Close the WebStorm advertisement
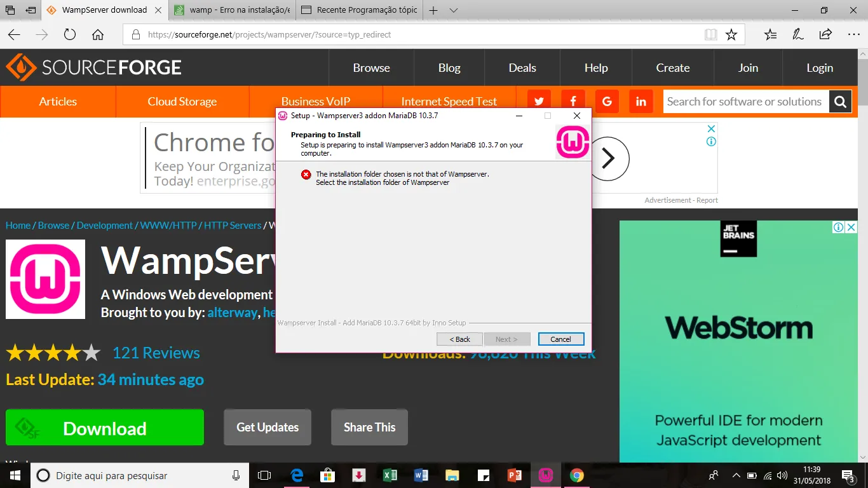 (x=851, y=227)
